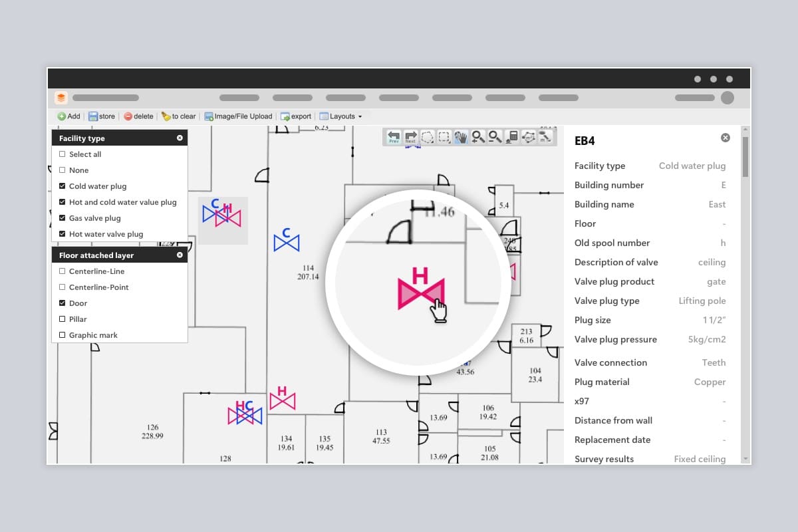Select the blue C valve in the highlighted box
Viewport: 798px width, 532px height.
click(214, 211)
